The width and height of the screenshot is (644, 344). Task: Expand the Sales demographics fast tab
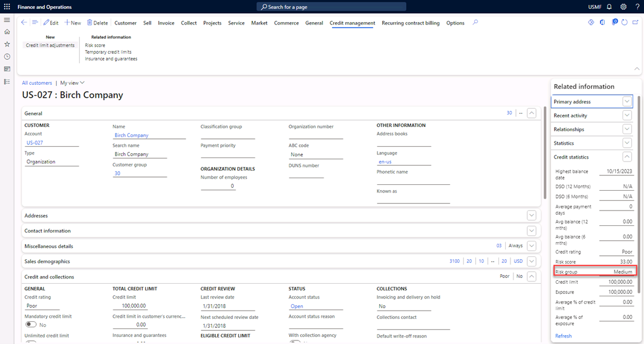[531, 261]
